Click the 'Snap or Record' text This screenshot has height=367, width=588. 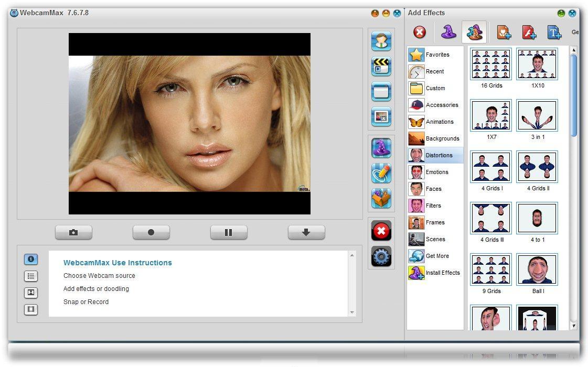click(86, 302)
